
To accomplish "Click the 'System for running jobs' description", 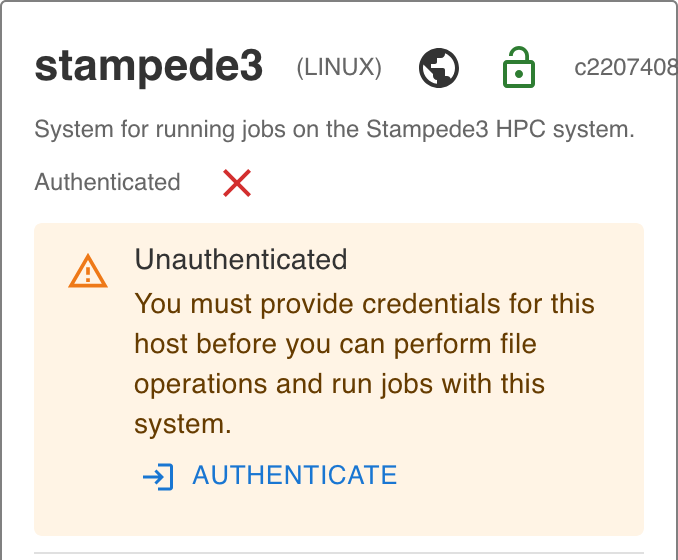I will coord(334,130).
